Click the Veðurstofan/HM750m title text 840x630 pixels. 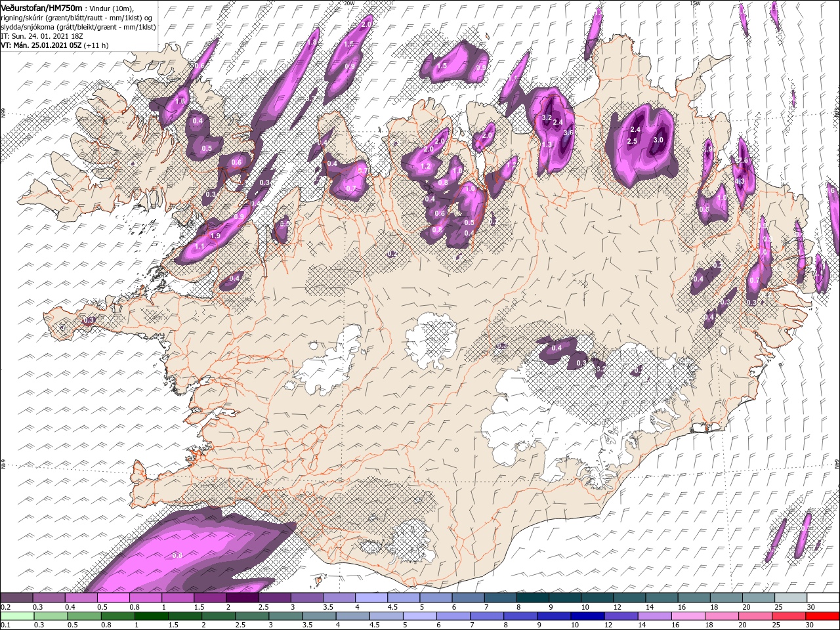41,7
